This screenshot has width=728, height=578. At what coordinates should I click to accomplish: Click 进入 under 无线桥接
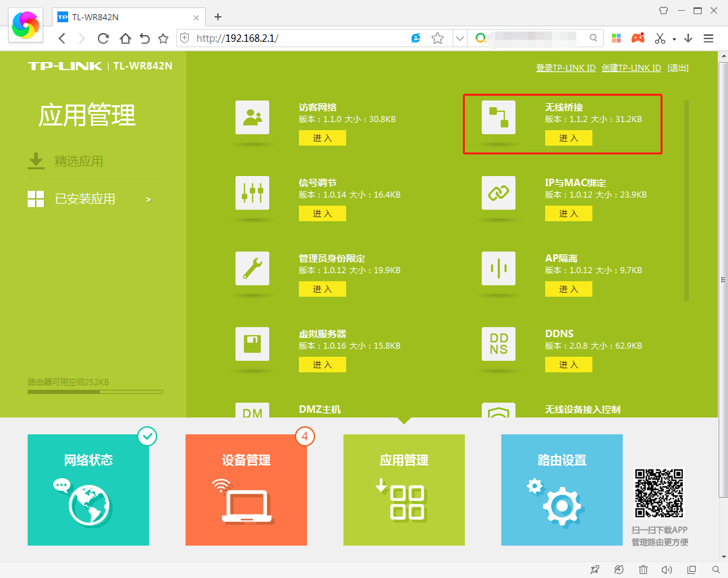coord(568,138)
